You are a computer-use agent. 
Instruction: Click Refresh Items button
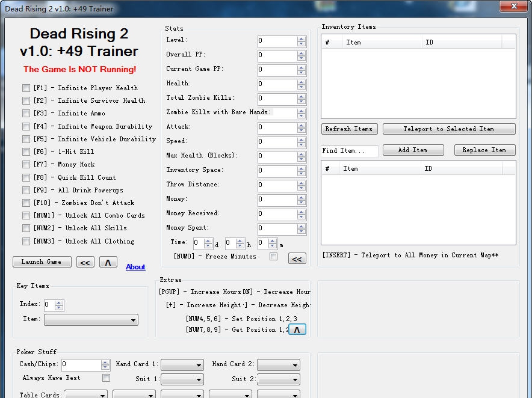349,129
